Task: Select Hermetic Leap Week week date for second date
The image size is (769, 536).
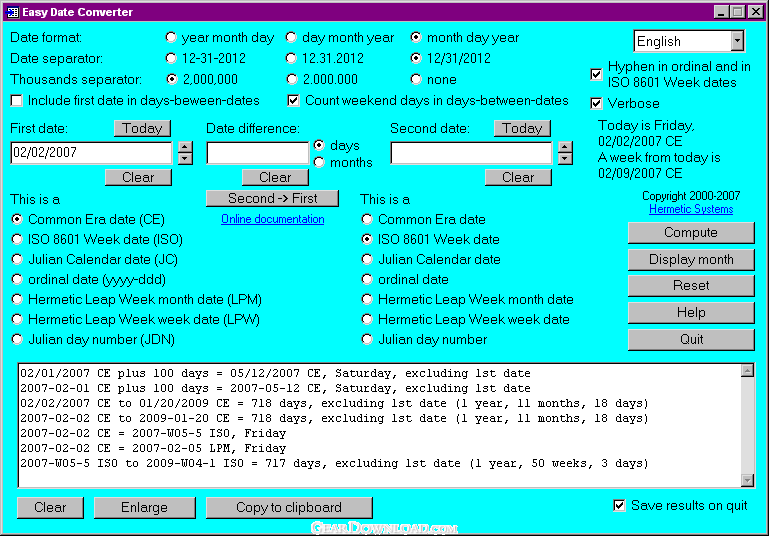Action: [367, 319]
